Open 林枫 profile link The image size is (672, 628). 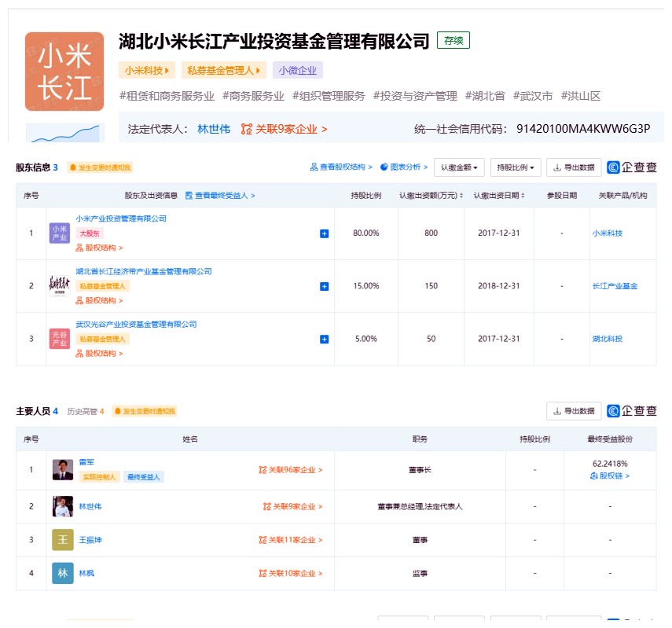pos(86,573)
